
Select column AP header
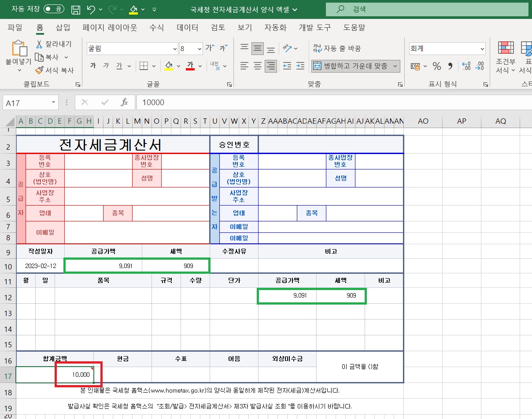click(x=462, y=121)
